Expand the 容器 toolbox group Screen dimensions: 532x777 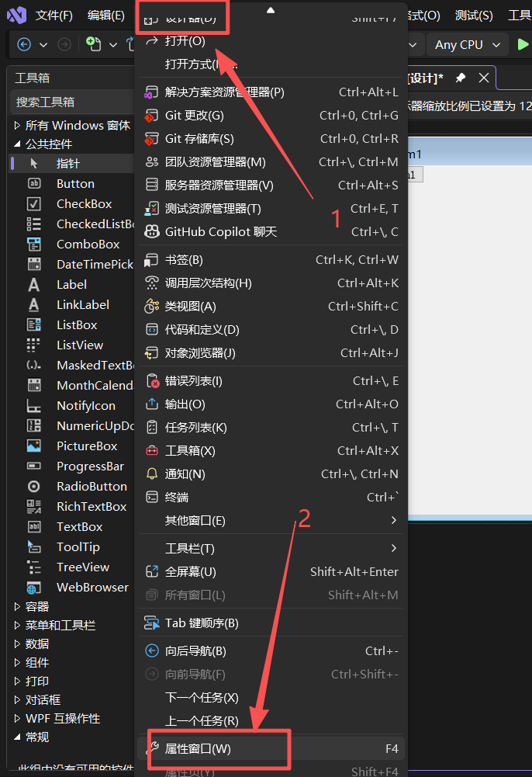17,606
